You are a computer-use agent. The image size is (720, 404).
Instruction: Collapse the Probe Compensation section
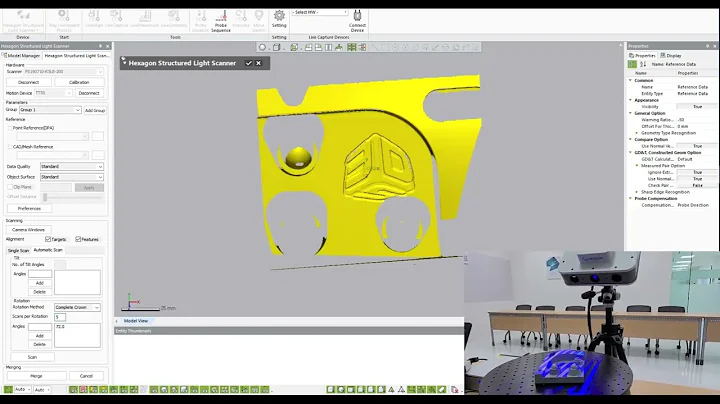[630, 198]
